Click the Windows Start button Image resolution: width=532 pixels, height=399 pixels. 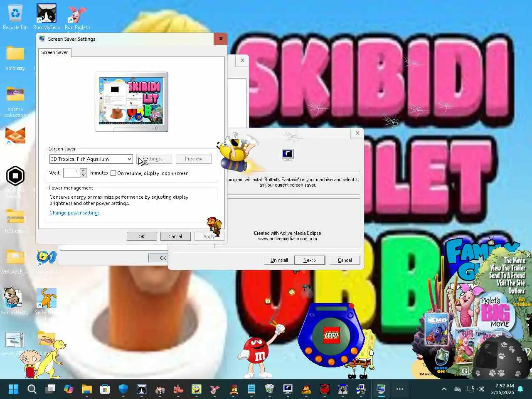pyautogui.click(x=13, y=389)
